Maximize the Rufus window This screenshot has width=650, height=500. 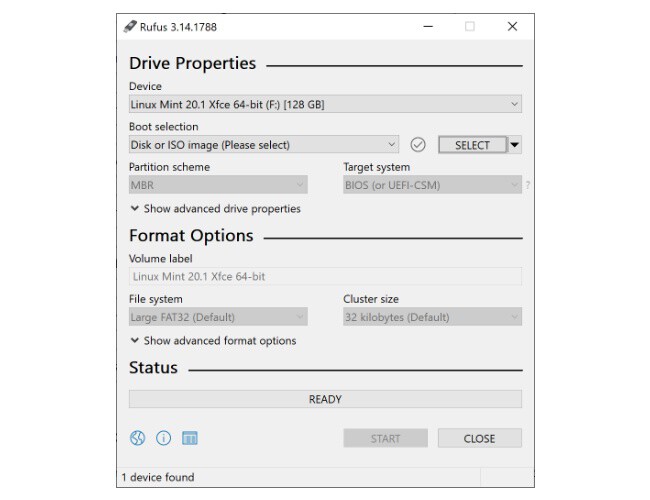coord(469,27)
